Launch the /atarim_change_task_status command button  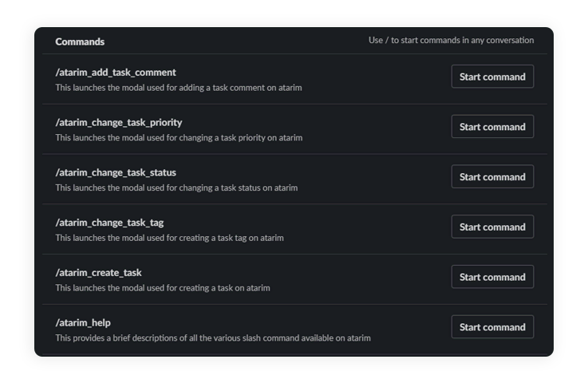point(492,177)
